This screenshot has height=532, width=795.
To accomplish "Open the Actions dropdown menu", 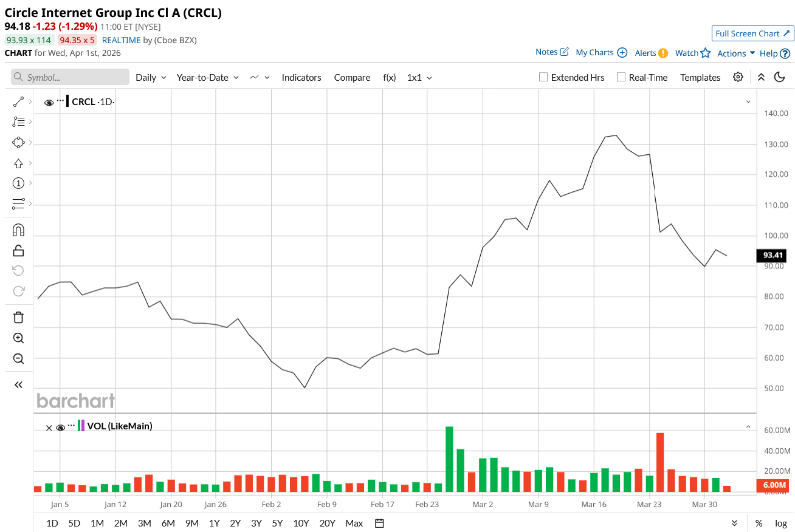I will (x=736, y=53).
